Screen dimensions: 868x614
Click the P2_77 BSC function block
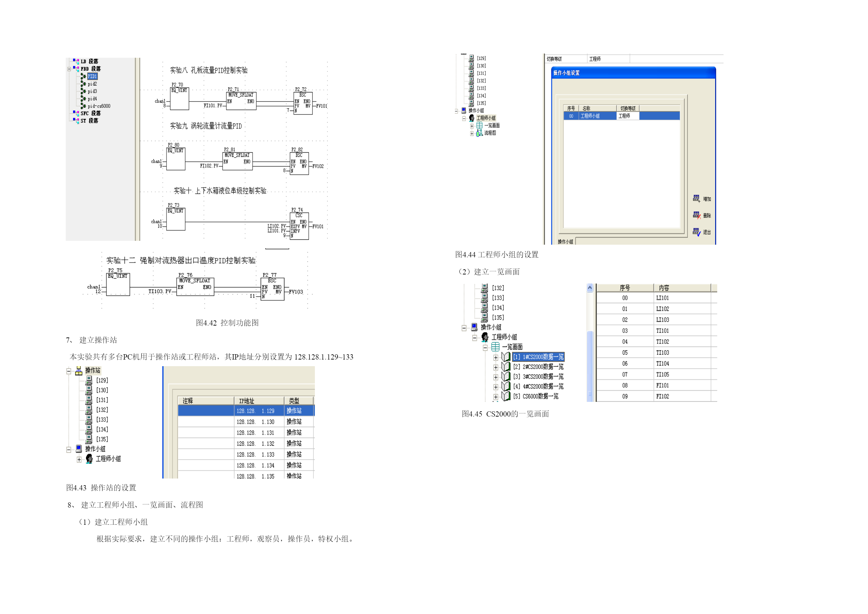pyautogui.click(x=273, y=289)
